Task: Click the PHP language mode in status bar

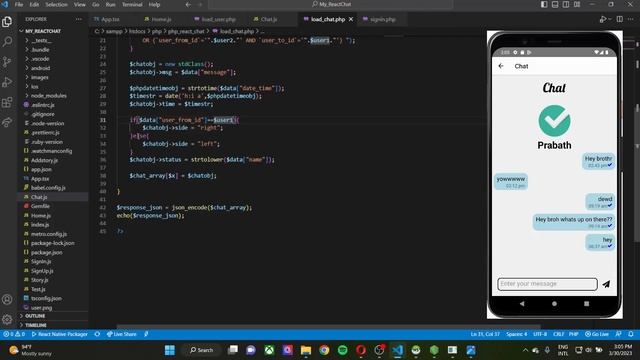Action: [573, 334]
